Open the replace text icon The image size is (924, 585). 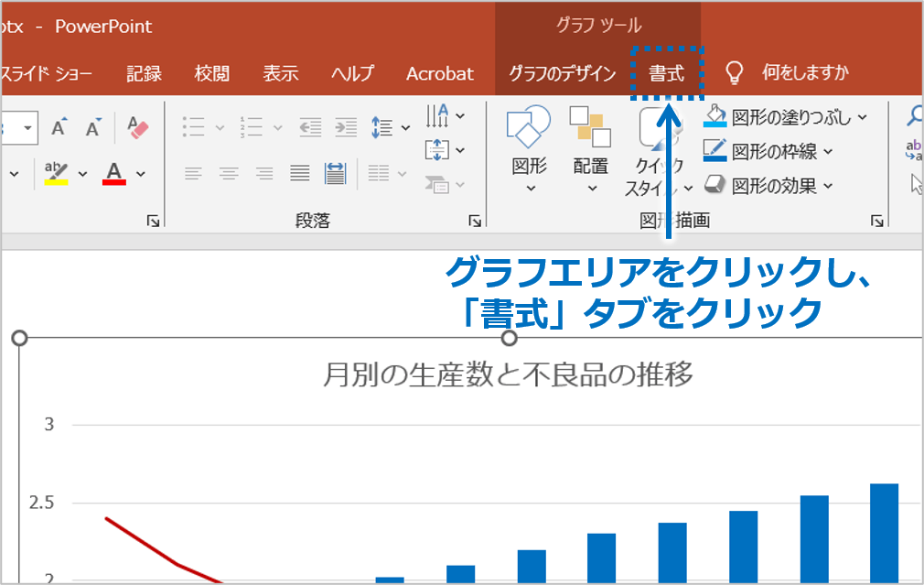(915, 150)
